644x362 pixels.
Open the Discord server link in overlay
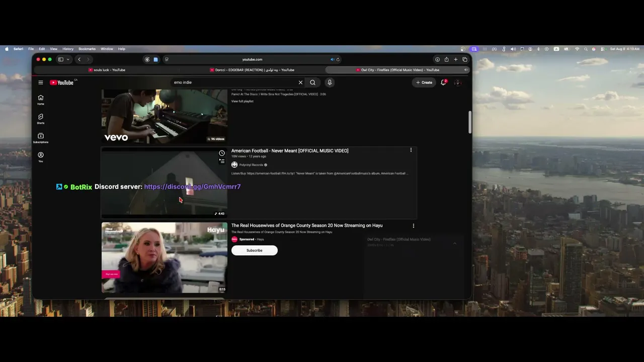point(192,187)
